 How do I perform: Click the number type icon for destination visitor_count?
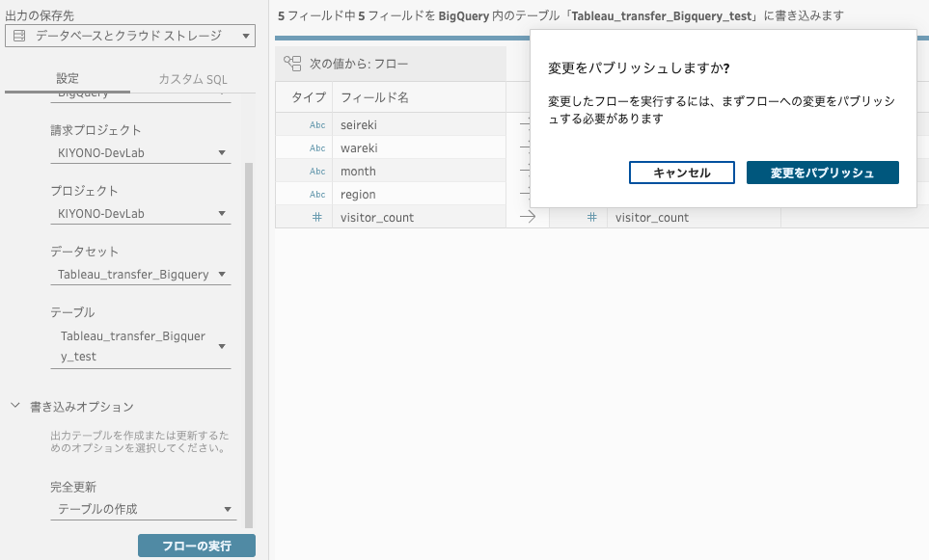(x=592, y=217)
